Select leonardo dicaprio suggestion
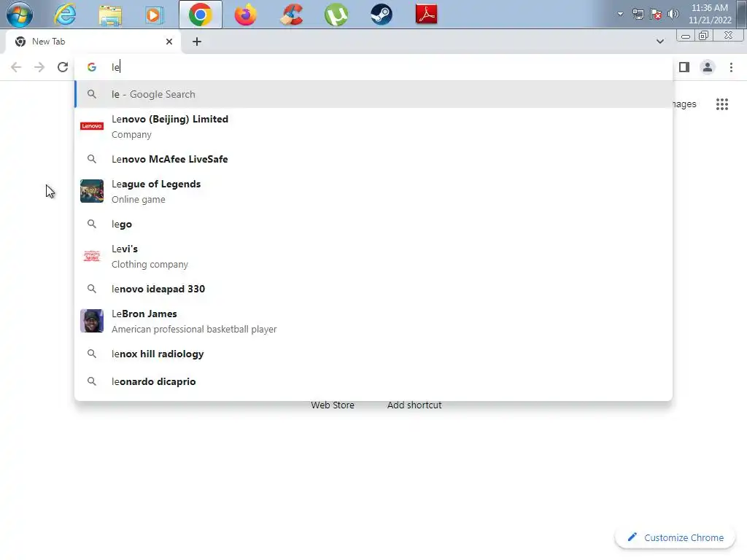This screenshot has height=560, width=747. pos(373,381)
